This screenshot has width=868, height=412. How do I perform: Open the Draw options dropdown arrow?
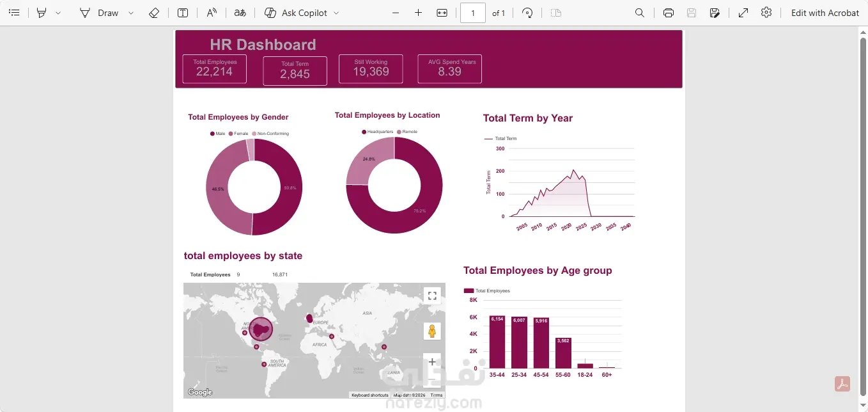tap(131, 13)
